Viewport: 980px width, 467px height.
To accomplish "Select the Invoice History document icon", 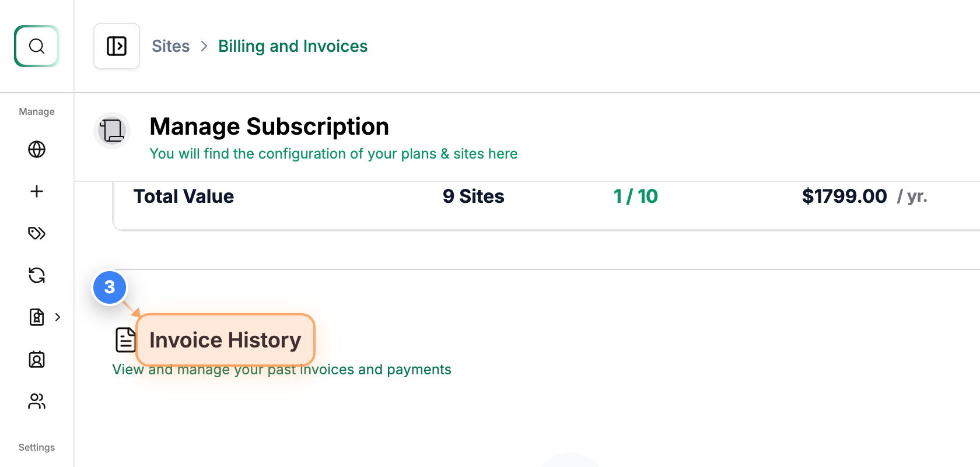I will point(125,339).
